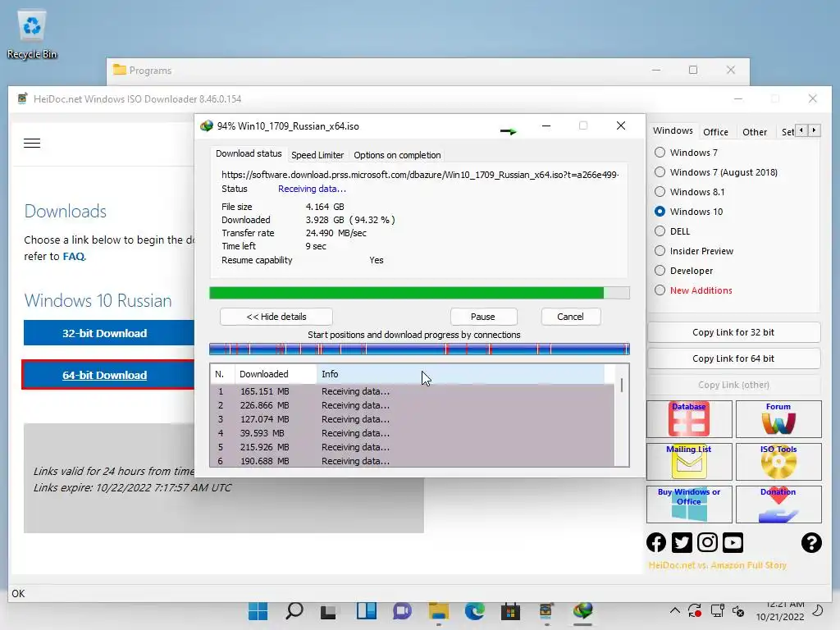Select DELL radio button
The width and height of the screenshot is (840, 630).
660,231
